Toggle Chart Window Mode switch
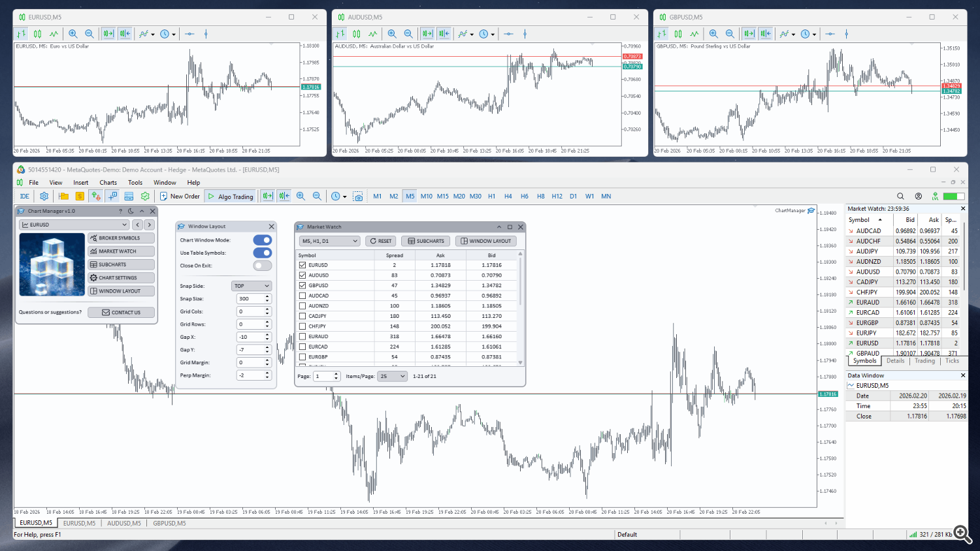980x551 pixels. pos(263,240)
